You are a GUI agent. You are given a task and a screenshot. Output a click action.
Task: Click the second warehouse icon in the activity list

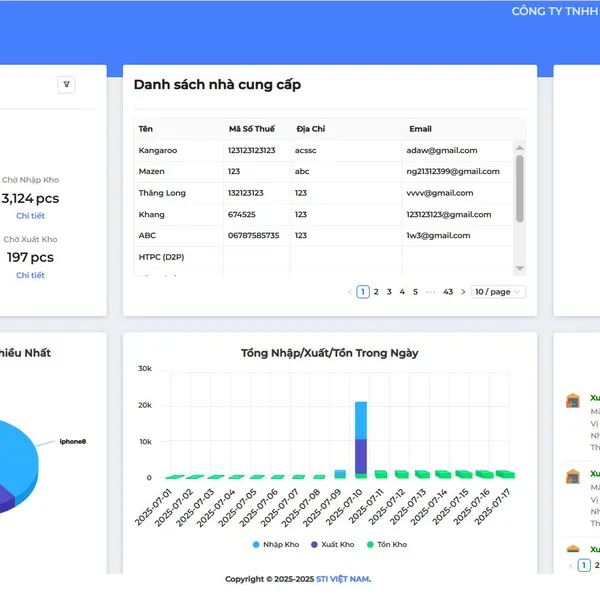(573, 477)
